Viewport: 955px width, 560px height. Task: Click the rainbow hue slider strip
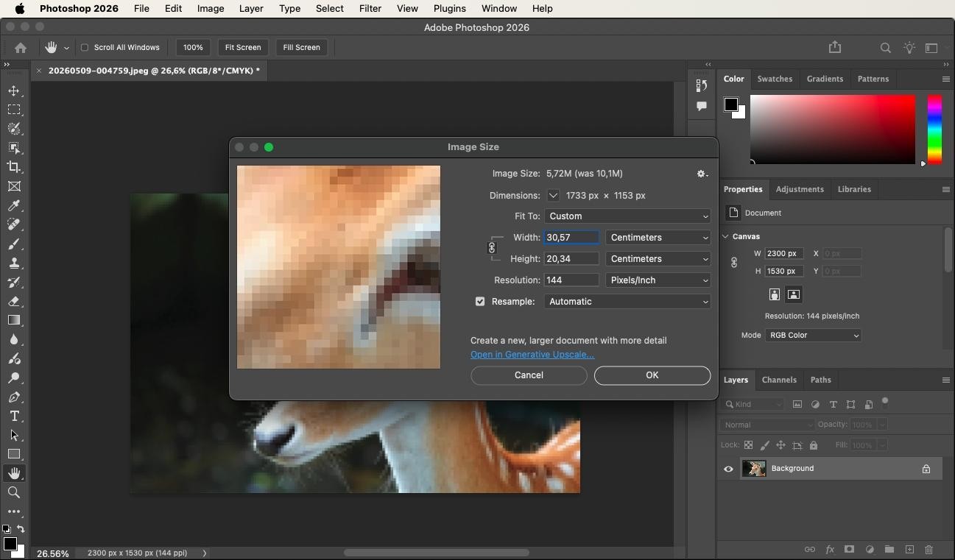(934, 130)
